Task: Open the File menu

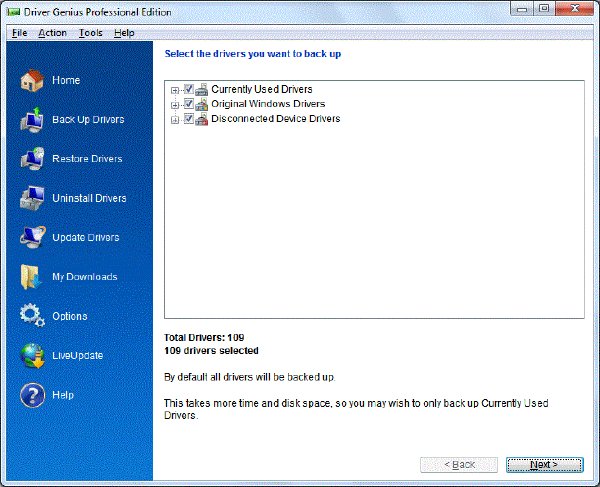Action: coord(20,33)
